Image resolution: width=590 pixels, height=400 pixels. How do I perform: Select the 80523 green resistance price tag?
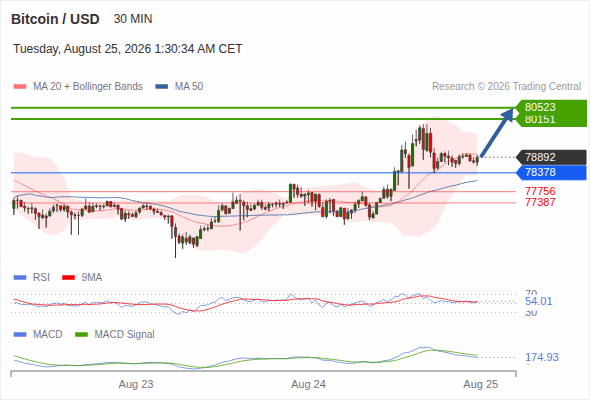click(551, 107)
